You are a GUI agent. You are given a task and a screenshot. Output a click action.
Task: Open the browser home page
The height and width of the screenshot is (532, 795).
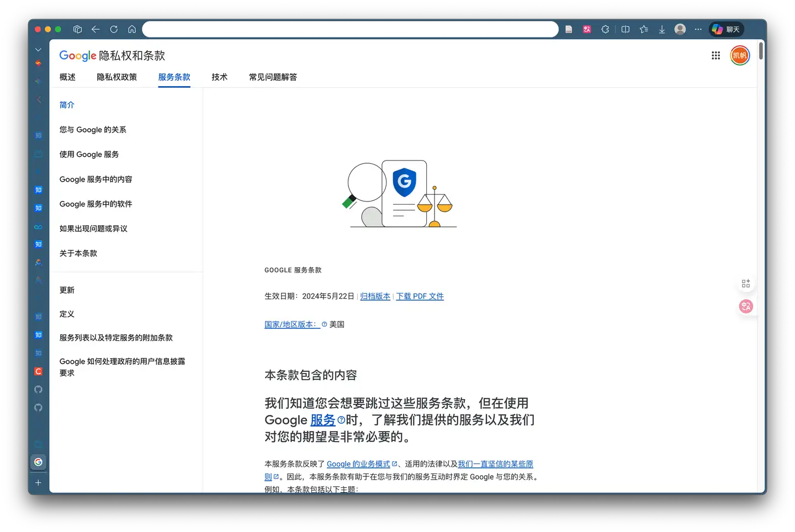point(132,29)
